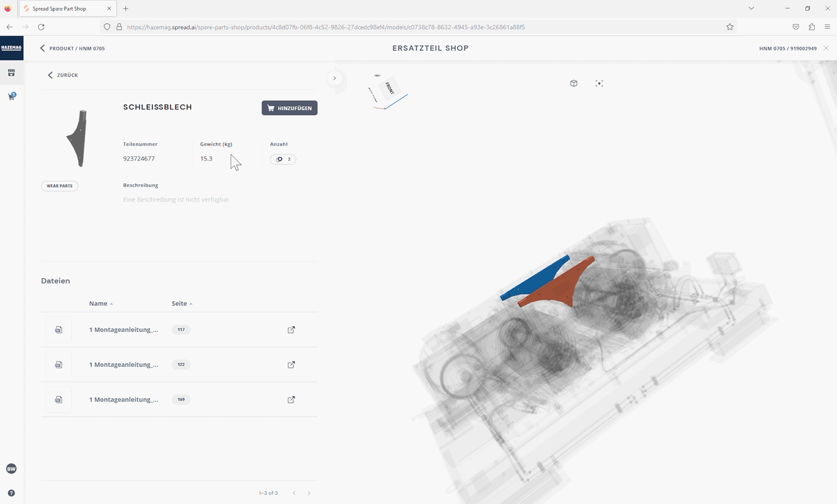Open file for page 122 externally
This screenshot has width=837, height=504.
tap(291, 365)
